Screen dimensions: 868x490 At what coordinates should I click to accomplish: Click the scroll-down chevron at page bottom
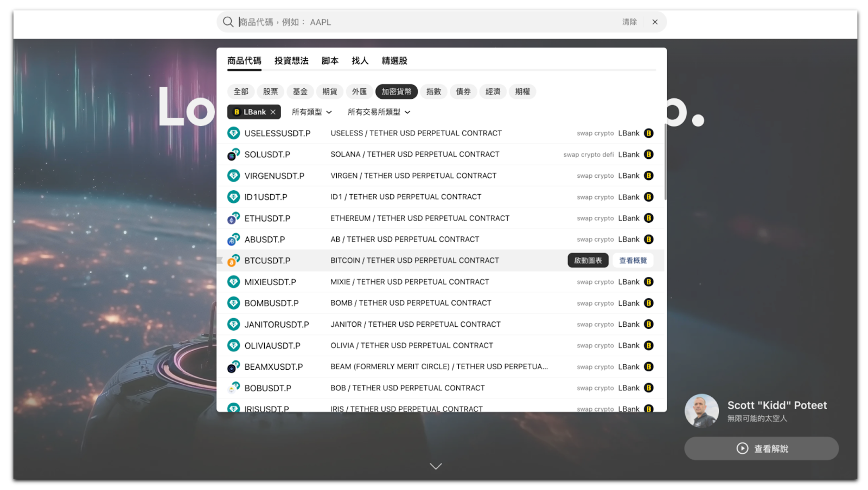pyautogui.click(x=436, y=466)
